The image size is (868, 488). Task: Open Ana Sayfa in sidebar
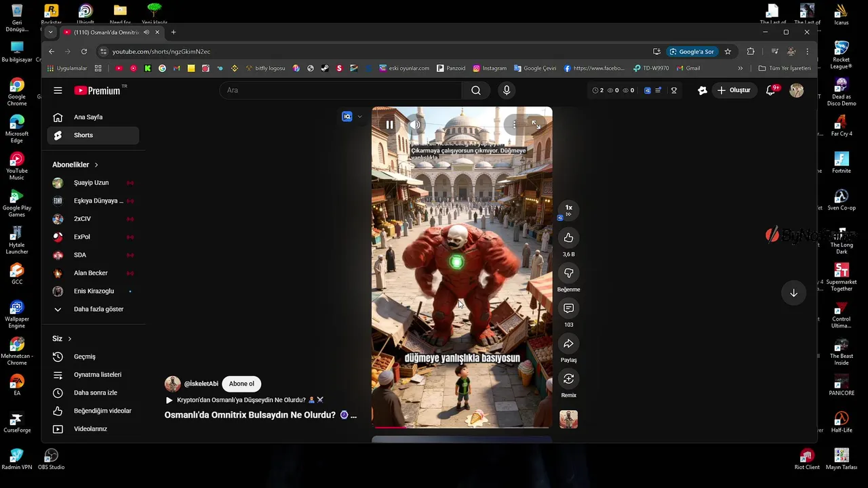click(x=93, y=117)
